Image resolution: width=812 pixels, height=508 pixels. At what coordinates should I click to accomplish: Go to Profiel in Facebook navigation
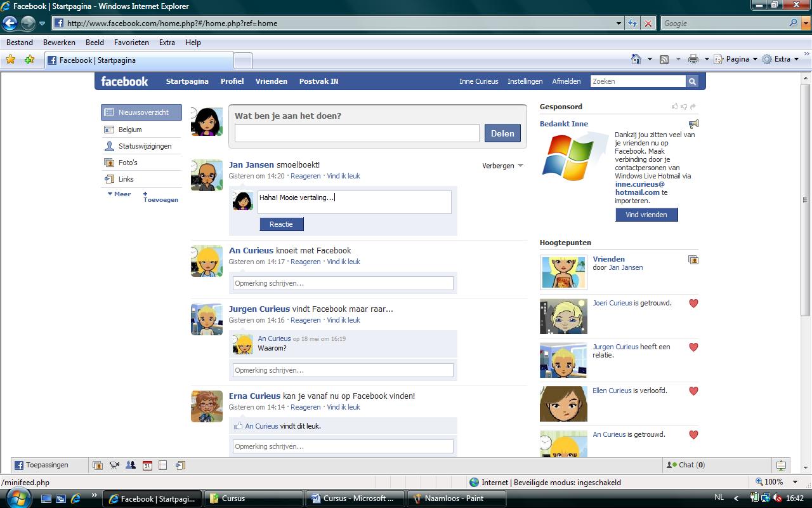click(x=232, y=81)
